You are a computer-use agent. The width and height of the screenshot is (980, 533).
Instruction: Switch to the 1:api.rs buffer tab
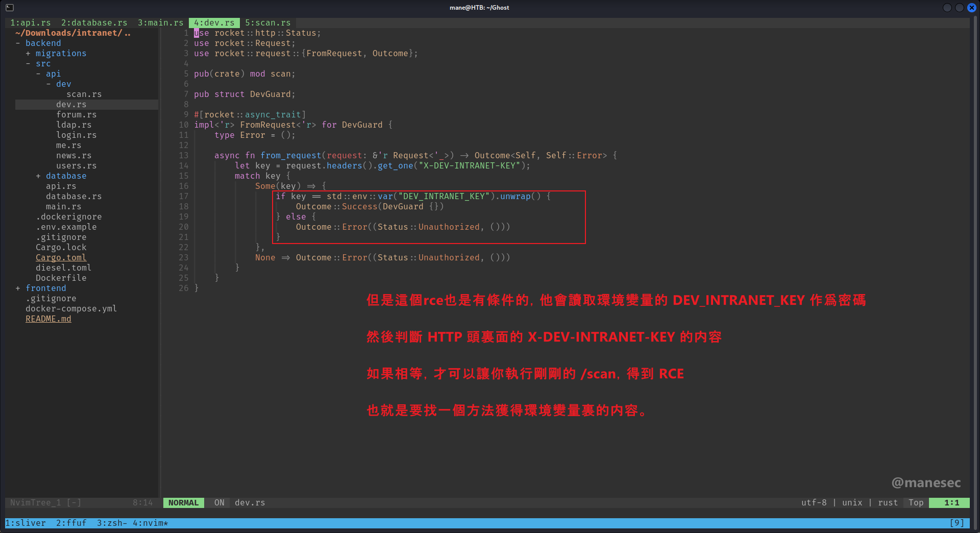pos(30,23)
